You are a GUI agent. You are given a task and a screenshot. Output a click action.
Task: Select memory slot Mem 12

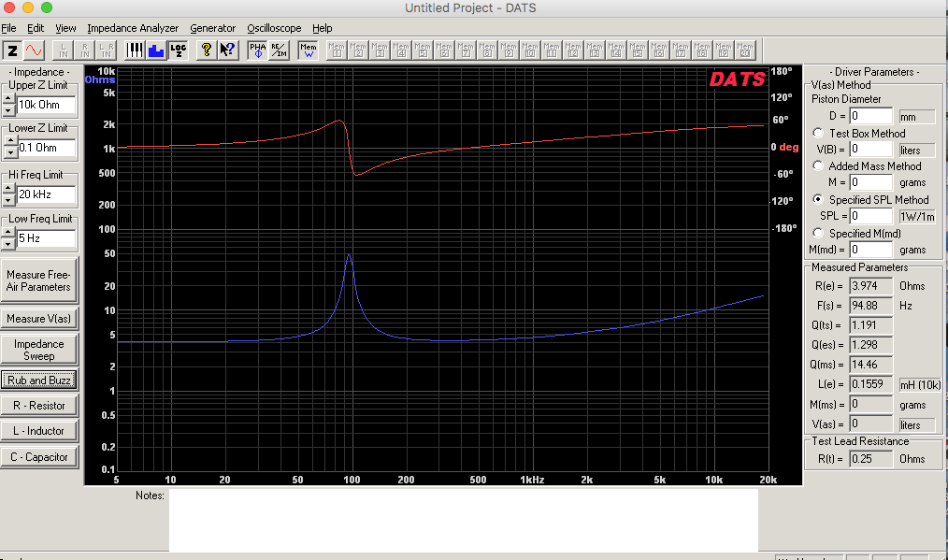pos(572,50)
